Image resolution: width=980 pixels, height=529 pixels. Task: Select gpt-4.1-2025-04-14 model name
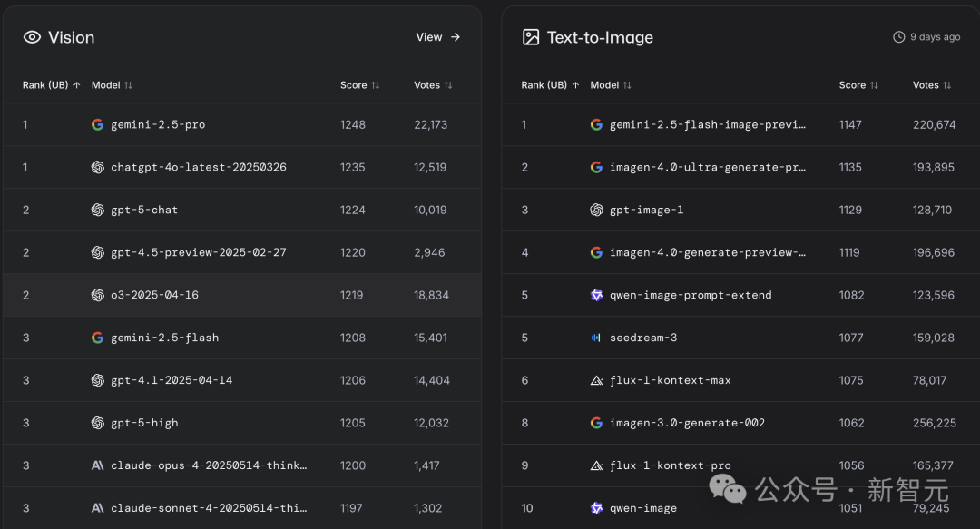pyautogui.click(x=171, y=380)
